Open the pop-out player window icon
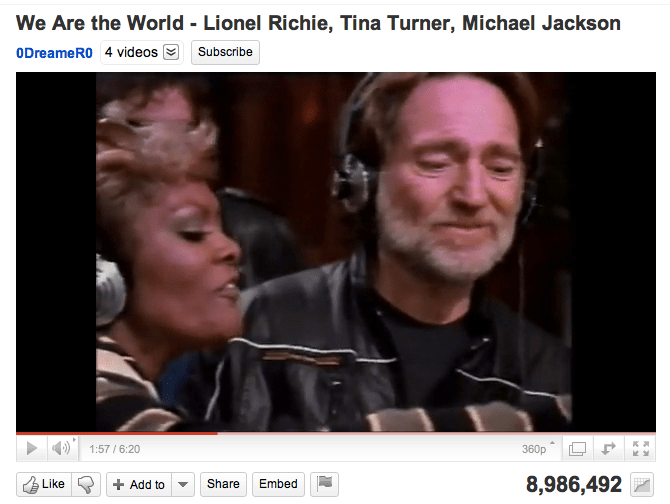This screenshot has width=670, height=504. coord(577,448)
